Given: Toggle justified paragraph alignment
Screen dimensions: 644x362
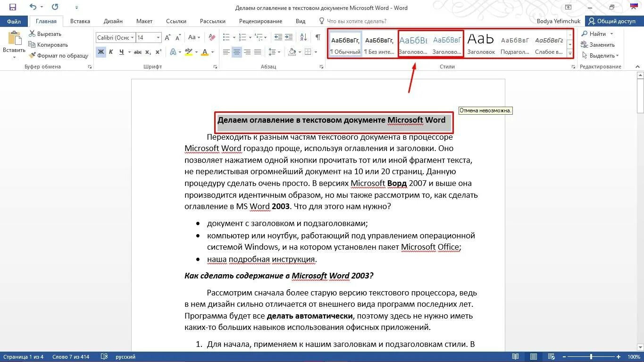Looking at the screenshot, I should point(258,52).
